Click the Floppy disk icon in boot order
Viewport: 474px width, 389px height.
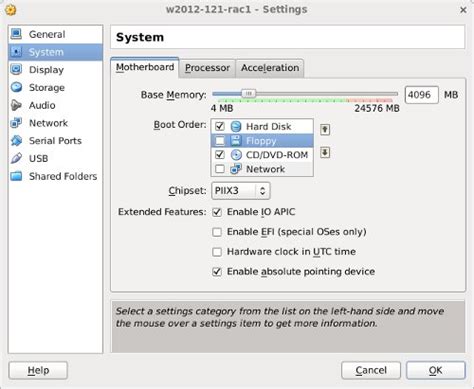(236, 140)
